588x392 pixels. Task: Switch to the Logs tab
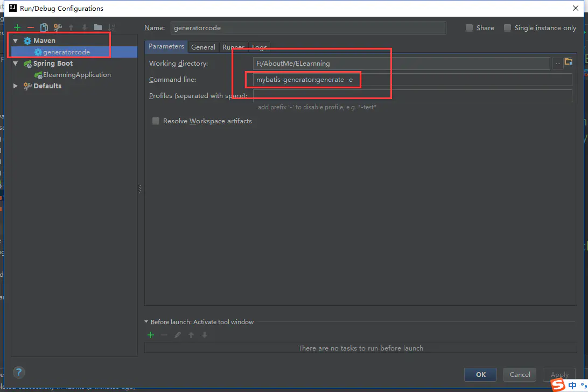coord(259,47)
